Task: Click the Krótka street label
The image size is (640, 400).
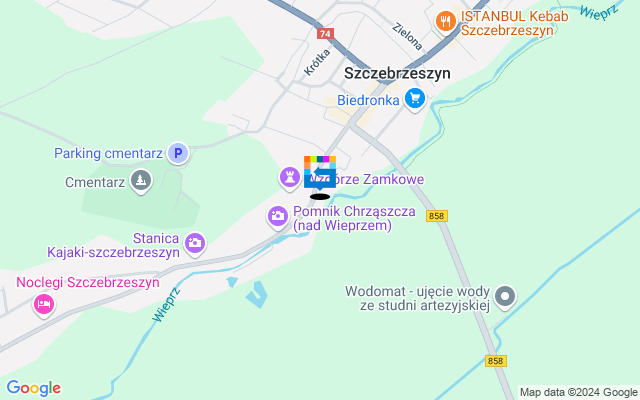Action: pyautogui.click(x=317, y=62)
